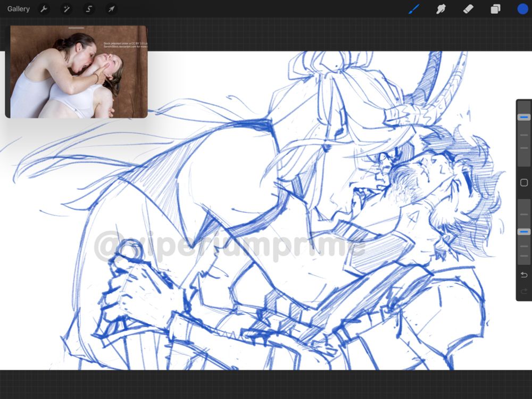Undo the last stroke using the sidebar arrow
Screen dimensions: 532x399
(524, 274)
